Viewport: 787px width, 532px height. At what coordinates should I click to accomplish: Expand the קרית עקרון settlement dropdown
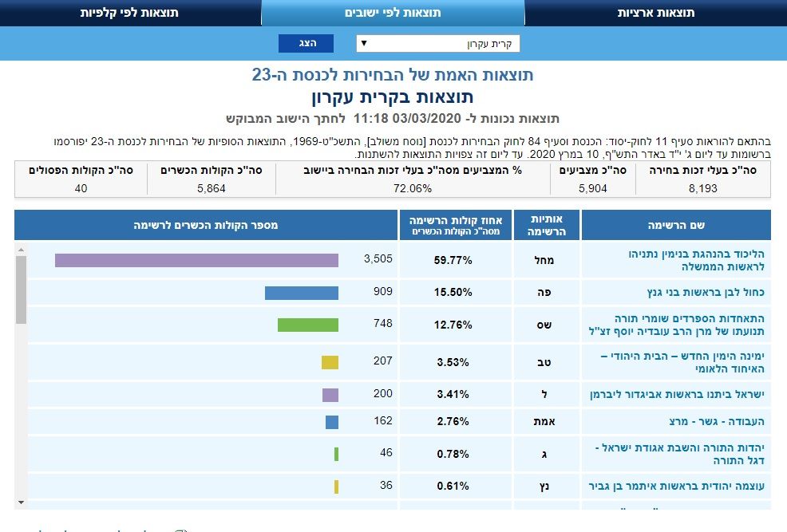437,43
